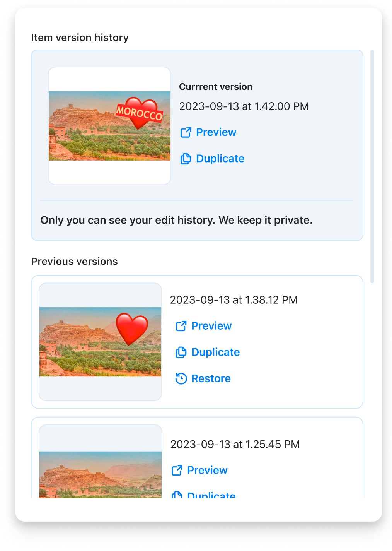The image size is (392, 551).
Task: Click partially visible Duplicate icon at bottom
Action: point(177,495)
